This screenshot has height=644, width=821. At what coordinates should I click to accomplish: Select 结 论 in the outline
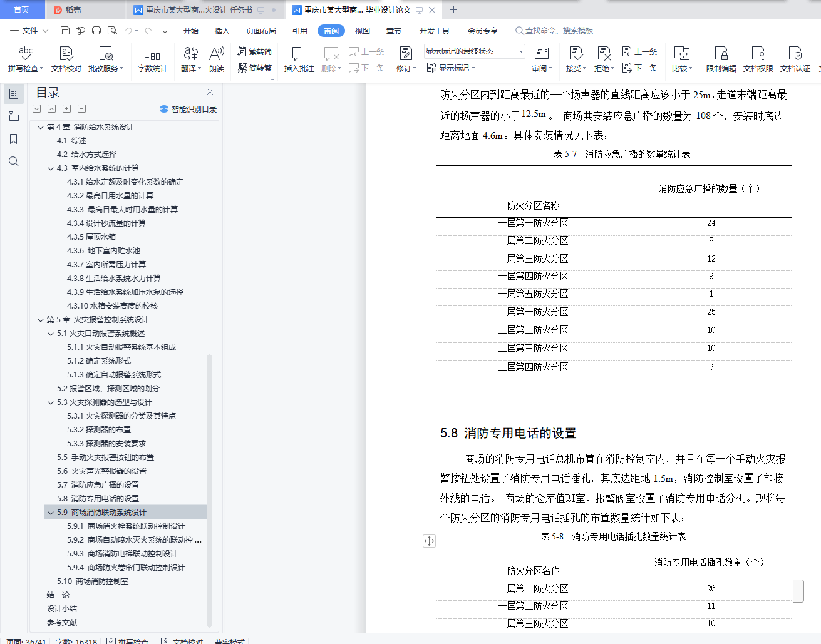point(58,595)
